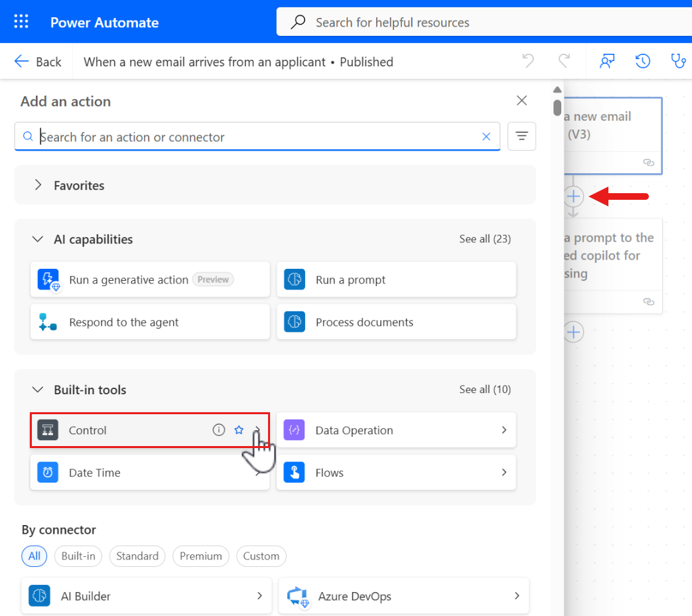This screenshot has width=692, height=616.
Task: Click See all (23) AI capabilities
Action: click(x=485, y=239)
